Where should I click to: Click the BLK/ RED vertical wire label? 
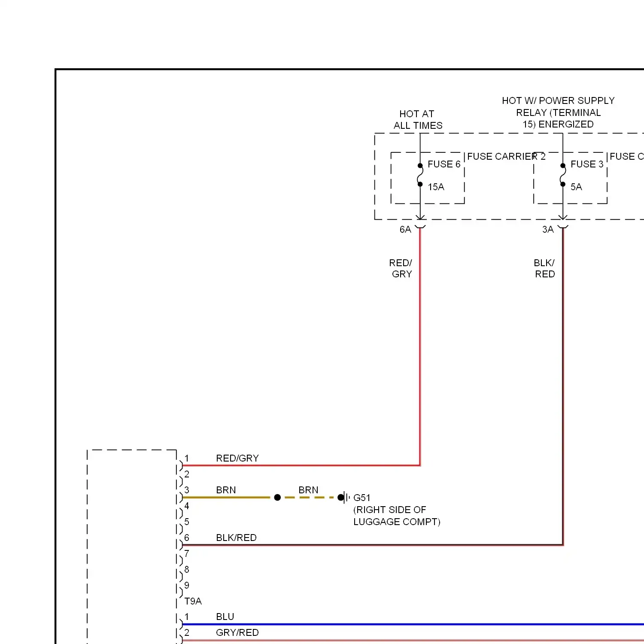tap(544, 268)
